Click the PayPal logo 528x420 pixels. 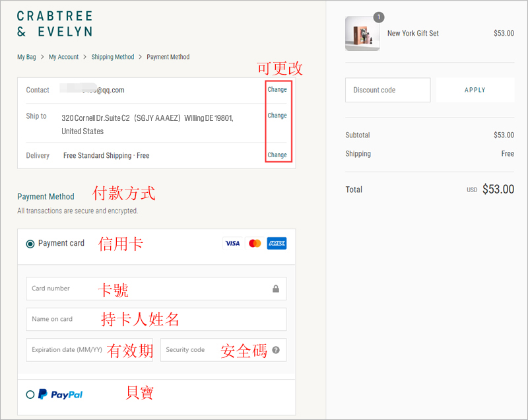point(60,394)
